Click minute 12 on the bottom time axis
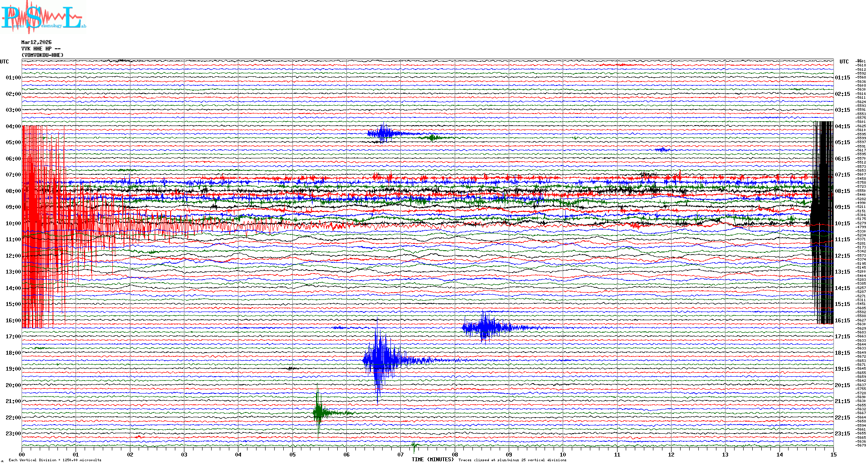This screenshot has width=868, height=466. pyautogui.click(x=671, y=454)
